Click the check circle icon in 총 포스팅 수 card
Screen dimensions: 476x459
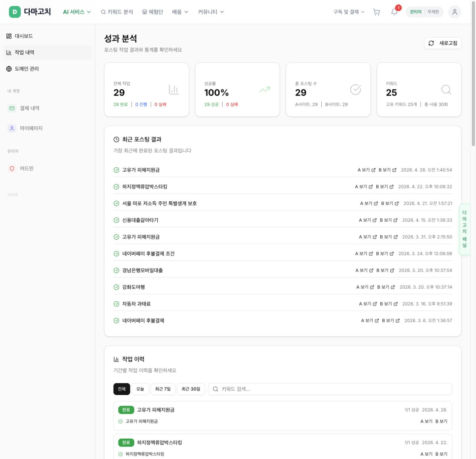356,90
